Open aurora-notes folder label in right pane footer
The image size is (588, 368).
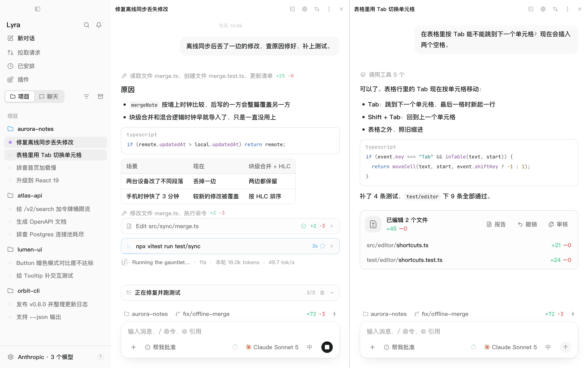point(385,314)
